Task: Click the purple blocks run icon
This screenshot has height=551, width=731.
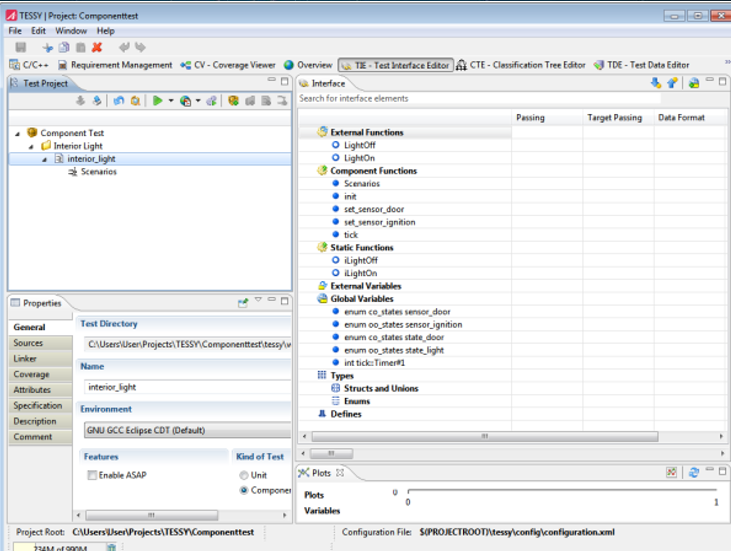Action: click(212, 100)
